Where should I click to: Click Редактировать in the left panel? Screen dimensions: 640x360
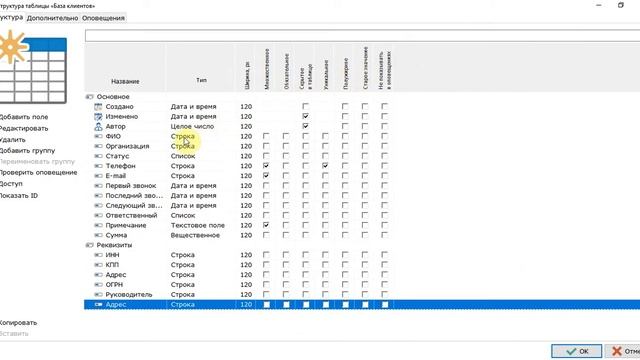click(x=24, y=129)
